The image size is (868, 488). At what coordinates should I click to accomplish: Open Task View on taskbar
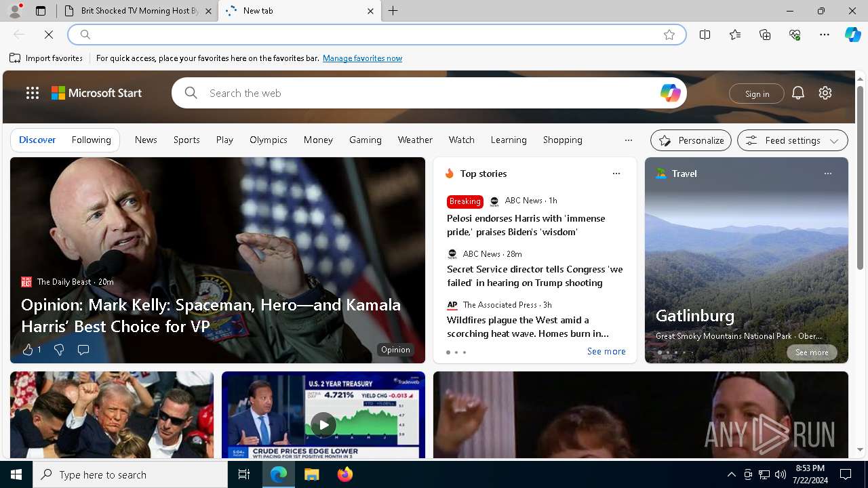[x=244, y=474]
